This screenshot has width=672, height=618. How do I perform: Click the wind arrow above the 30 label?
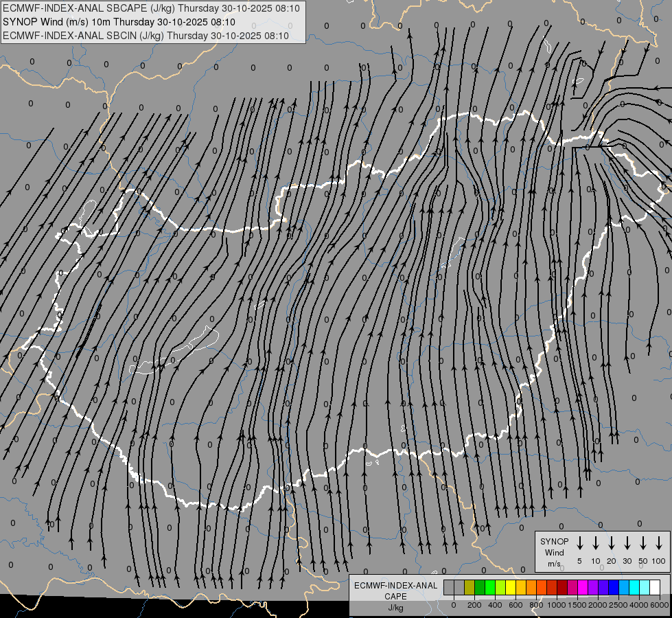tap(627, 543)
